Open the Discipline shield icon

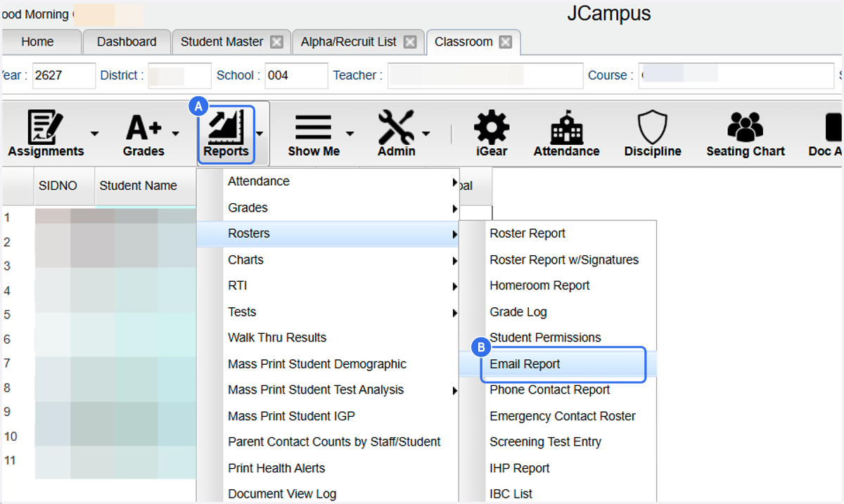(652, 129)
